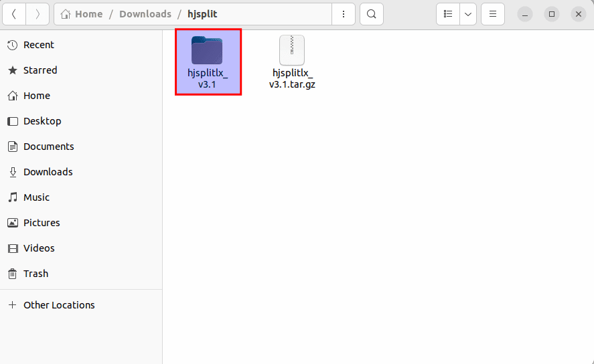Open Downloads in the sidebar
Image resolution: width=594 pixels, height=364 pixels.
(x=81, y=172)
